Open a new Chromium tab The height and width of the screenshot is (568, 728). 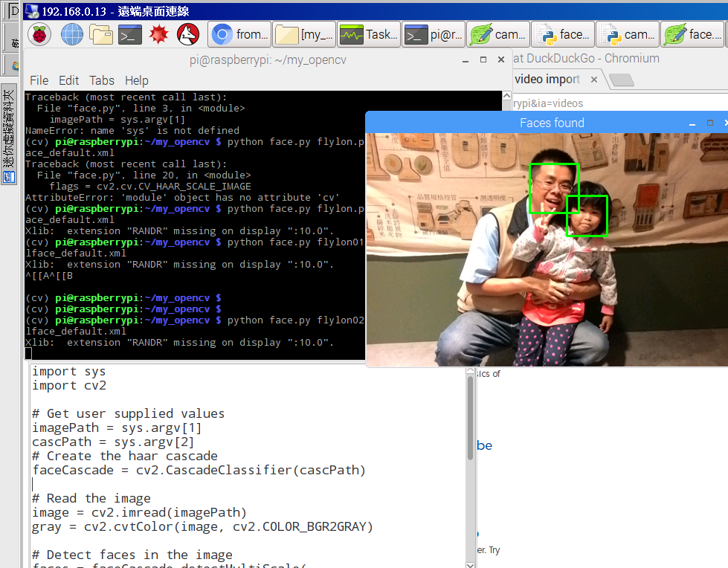point(622,80)
